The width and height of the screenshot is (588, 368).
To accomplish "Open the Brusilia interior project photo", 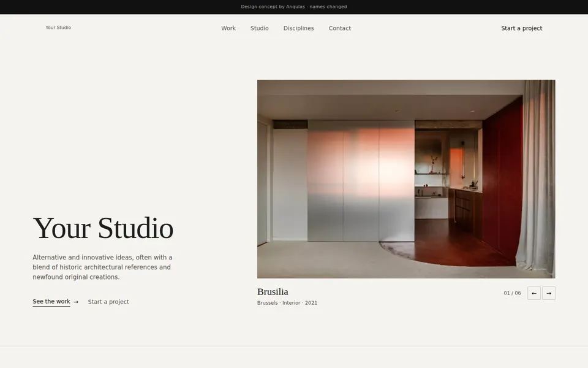I will click(x=406, y=178).
